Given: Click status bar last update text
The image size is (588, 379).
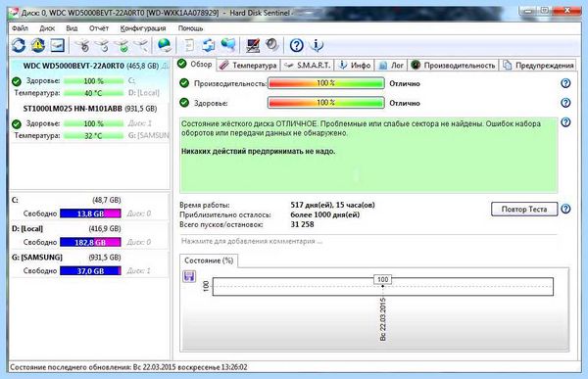Looking at the screenshot, I should 128,367.
